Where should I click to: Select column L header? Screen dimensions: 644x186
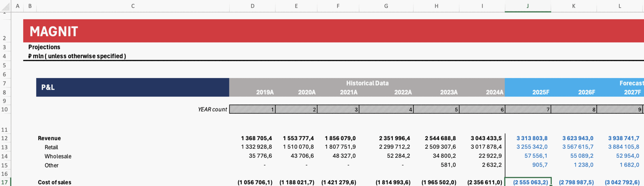coord(620,6)
